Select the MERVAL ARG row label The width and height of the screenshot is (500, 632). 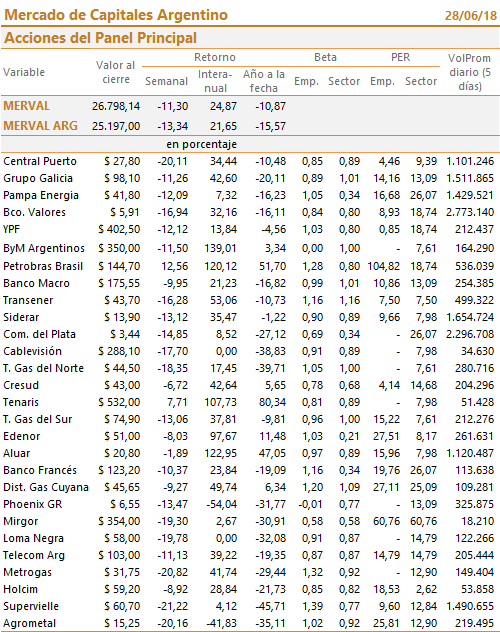(40, 126)
